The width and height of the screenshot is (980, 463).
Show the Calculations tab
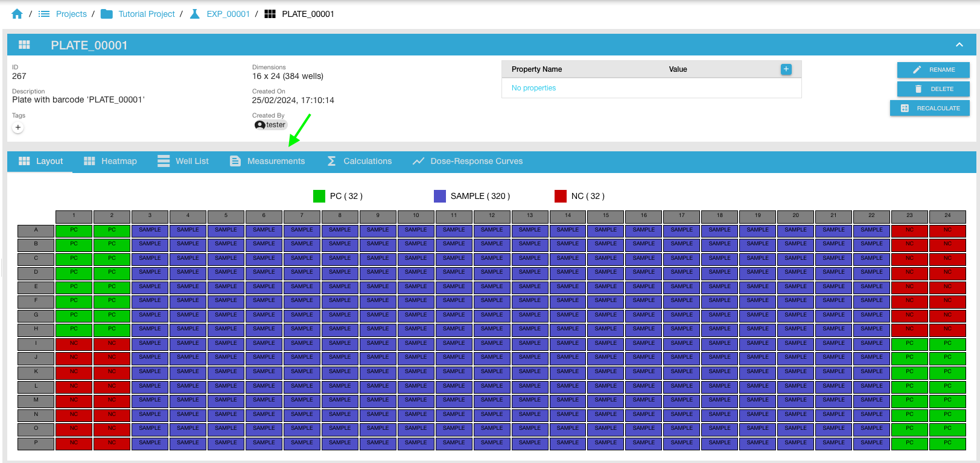pyautogui.click(x=360, y=161)
